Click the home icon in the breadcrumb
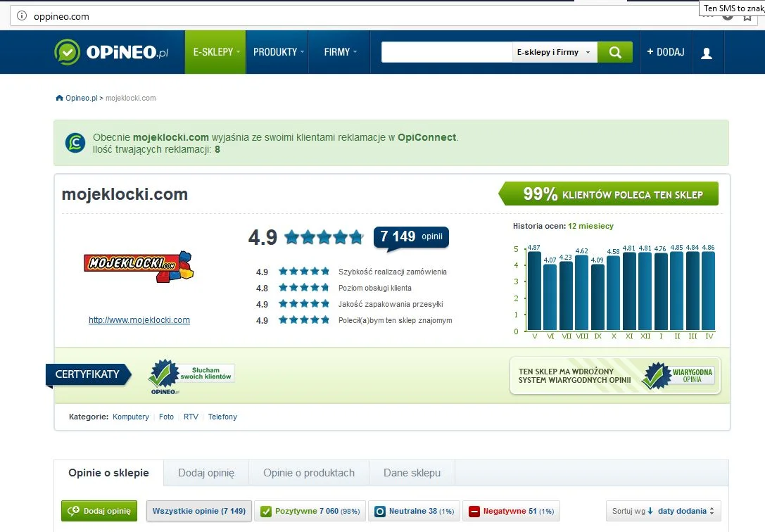 [x=60, y=98]
